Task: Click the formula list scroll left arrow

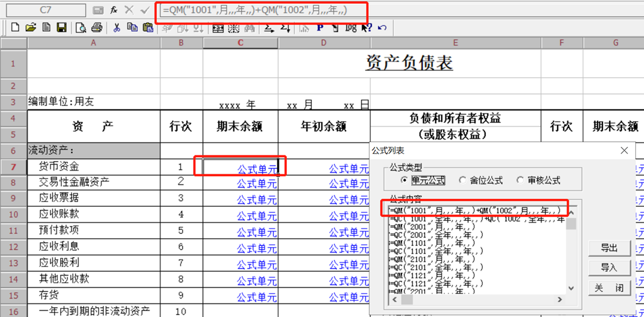Action: point(394,299)
